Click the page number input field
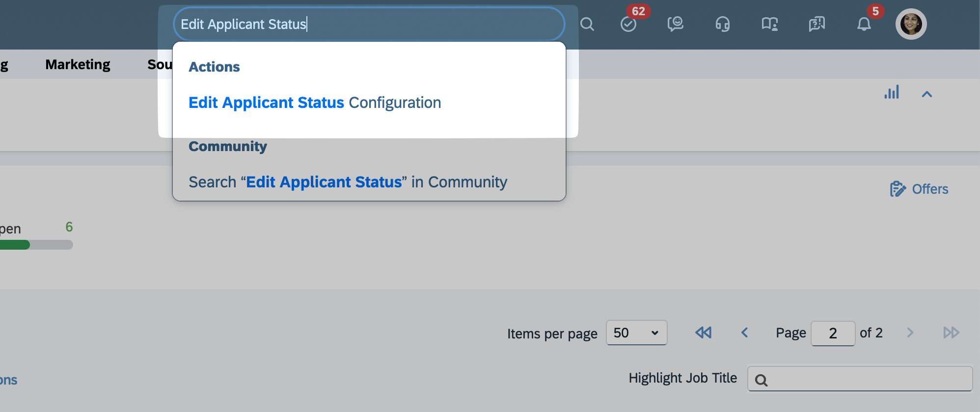Viewport: 980px width, 412px height. 833,334
